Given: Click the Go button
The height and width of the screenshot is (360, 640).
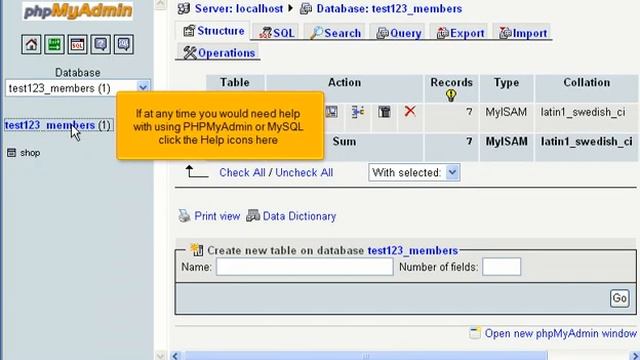Looking at the screenshot, I should 619,298.
